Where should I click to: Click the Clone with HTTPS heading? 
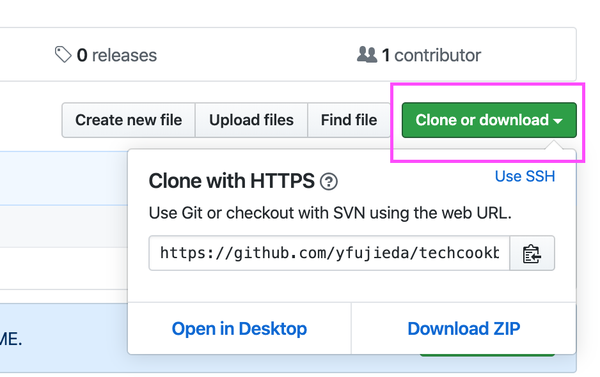[232, 181]
